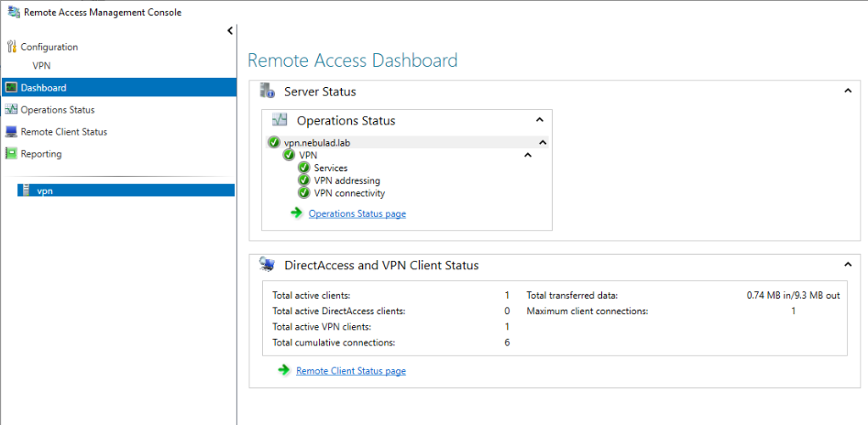868x425 pixels.
Task: Collapse the left navigation pane arrow
Action: point(230,31)
